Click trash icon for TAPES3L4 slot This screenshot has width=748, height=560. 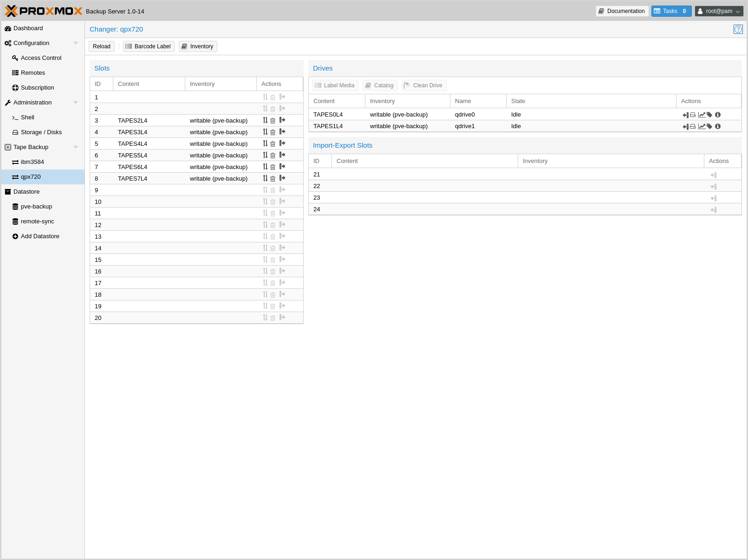273,132
